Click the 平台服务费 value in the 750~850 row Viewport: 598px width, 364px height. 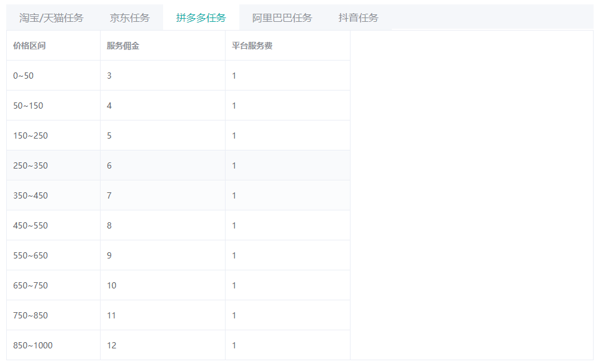[x=287, y=315]
